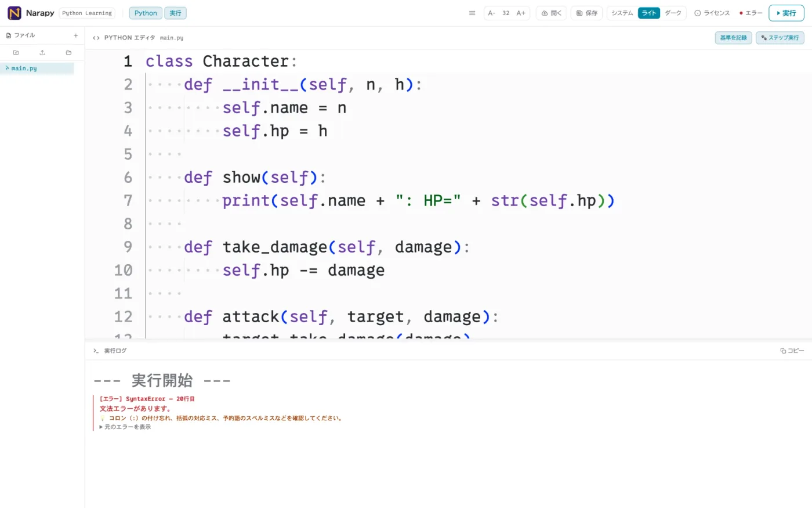Click the 基準を記録 button
Viewport: 812px width, 508px height.
click(734, 38)
